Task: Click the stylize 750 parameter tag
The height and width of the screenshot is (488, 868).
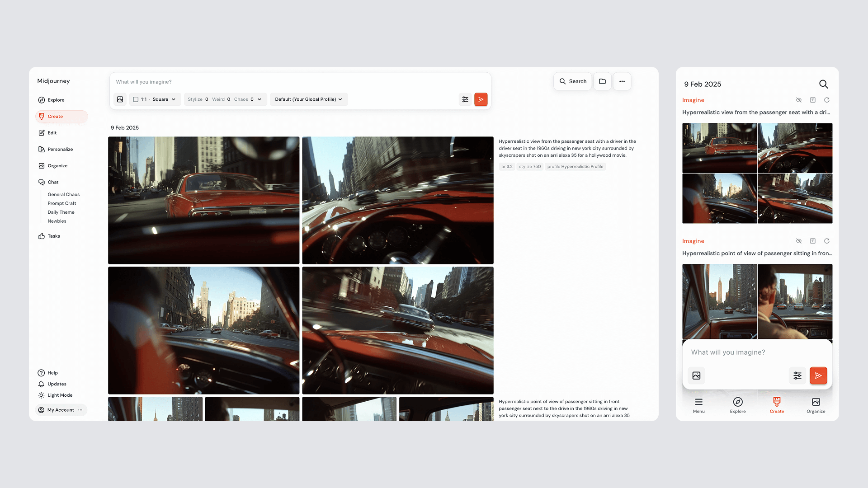Action: pyautogui.click(x=529, y=167)
